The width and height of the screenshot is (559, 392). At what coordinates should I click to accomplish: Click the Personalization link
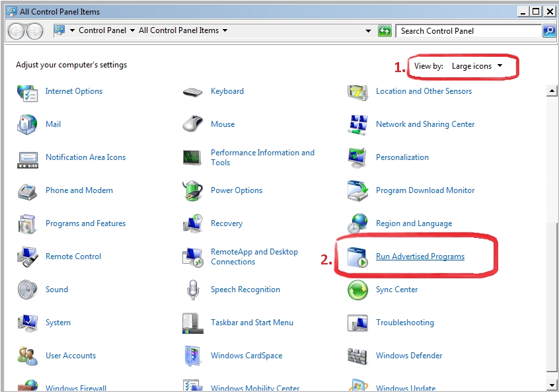[402, 157]
